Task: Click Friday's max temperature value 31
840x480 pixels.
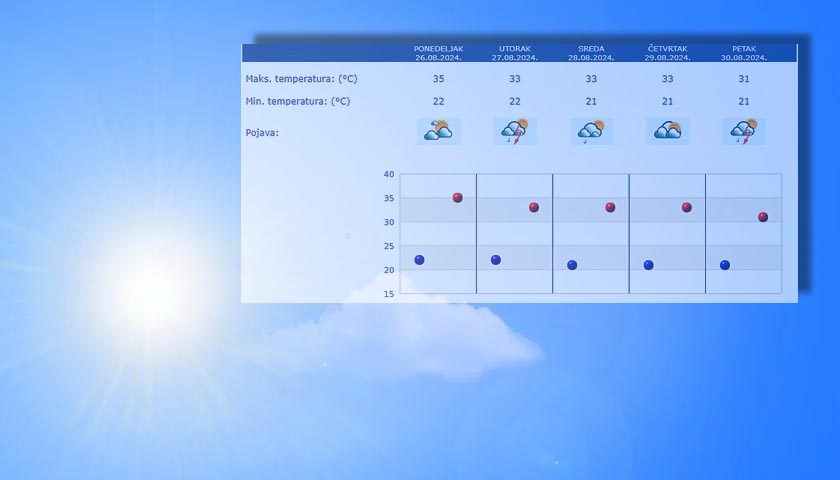Action: pos(744,79)
